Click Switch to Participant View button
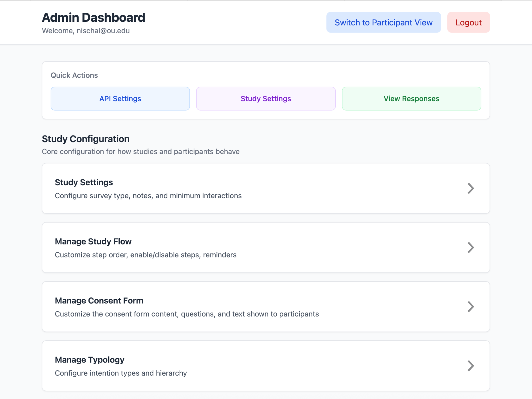This screenshot has width=532, height=399. (383, 22)
